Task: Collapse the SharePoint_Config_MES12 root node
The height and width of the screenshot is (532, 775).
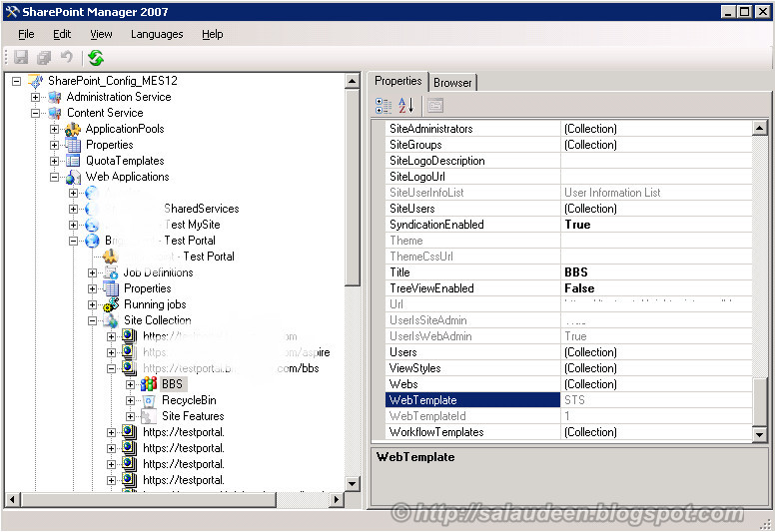Action: pyautogui.click(x=17, y=81)
